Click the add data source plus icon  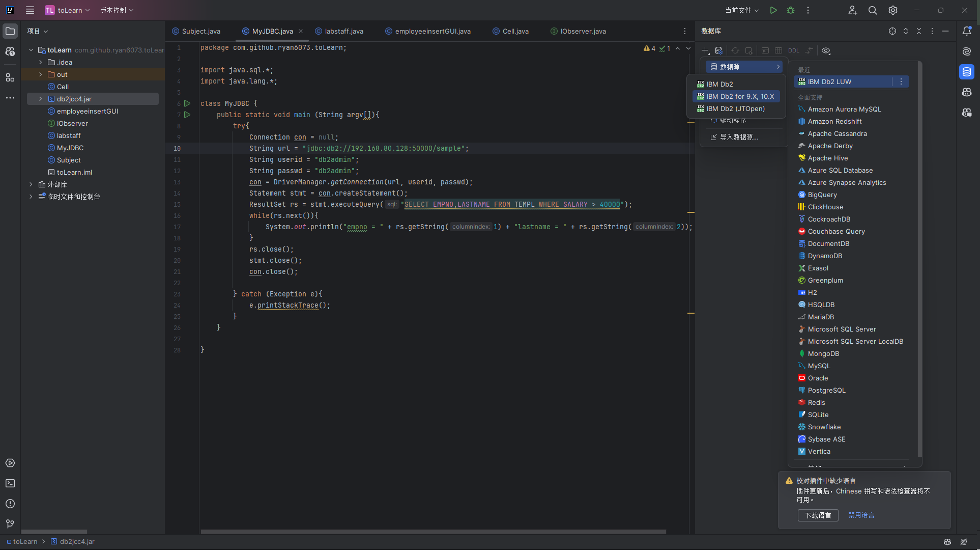705,51
